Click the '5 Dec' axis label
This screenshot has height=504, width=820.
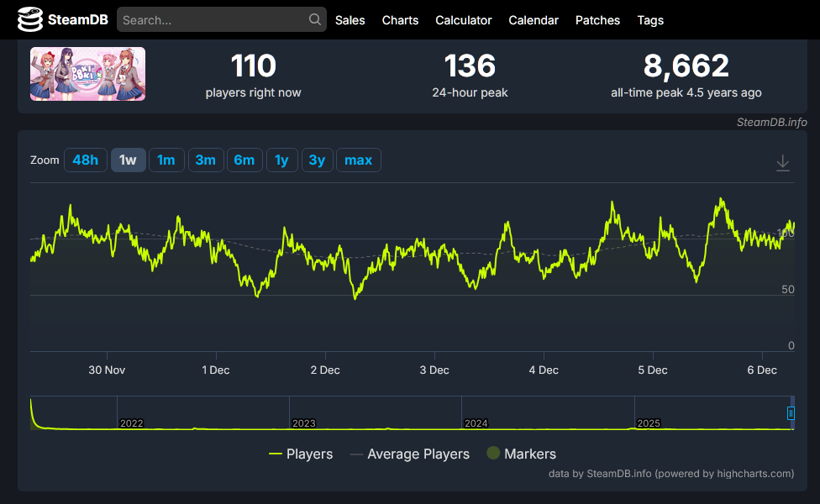653,370
